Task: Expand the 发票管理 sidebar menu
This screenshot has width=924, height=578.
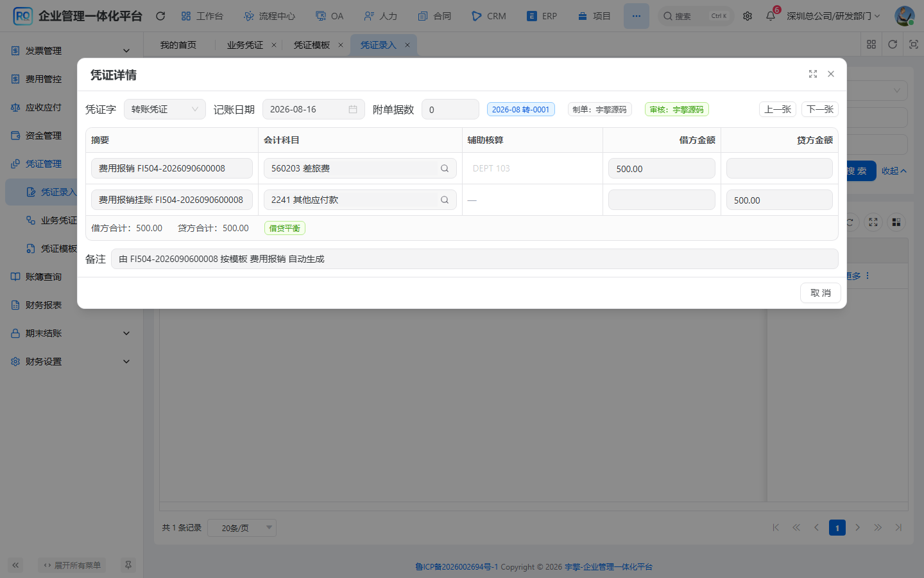Action: click(x=71, y=51)
